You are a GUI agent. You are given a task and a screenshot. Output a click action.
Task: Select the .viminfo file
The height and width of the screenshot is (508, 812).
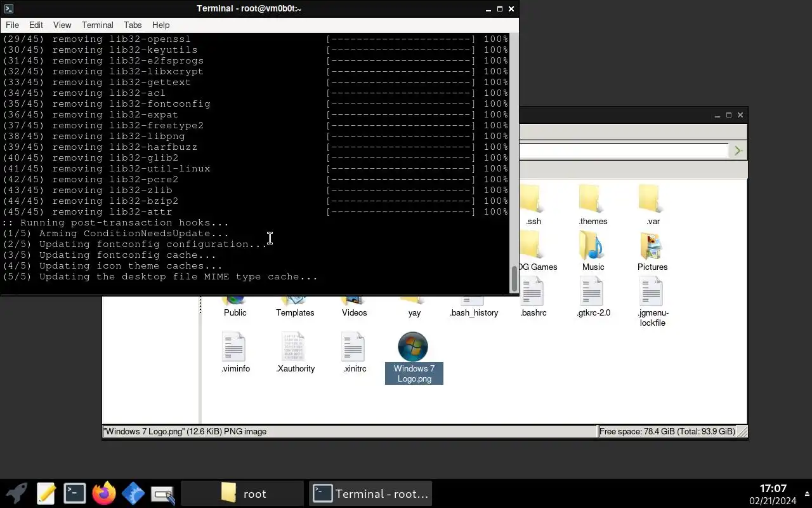pyautogui.click(x=235, y=352)
